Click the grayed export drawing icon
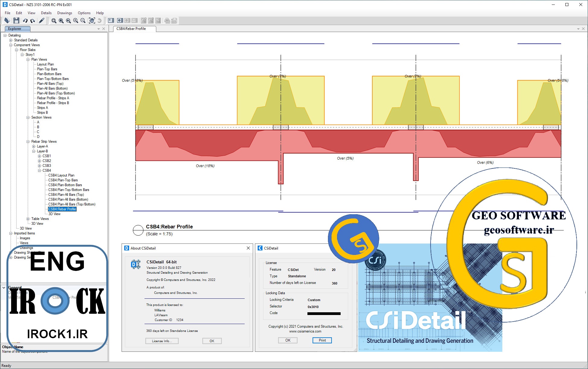Image resolution: width=588 pixels, height=369 pixels. point(174,21)
